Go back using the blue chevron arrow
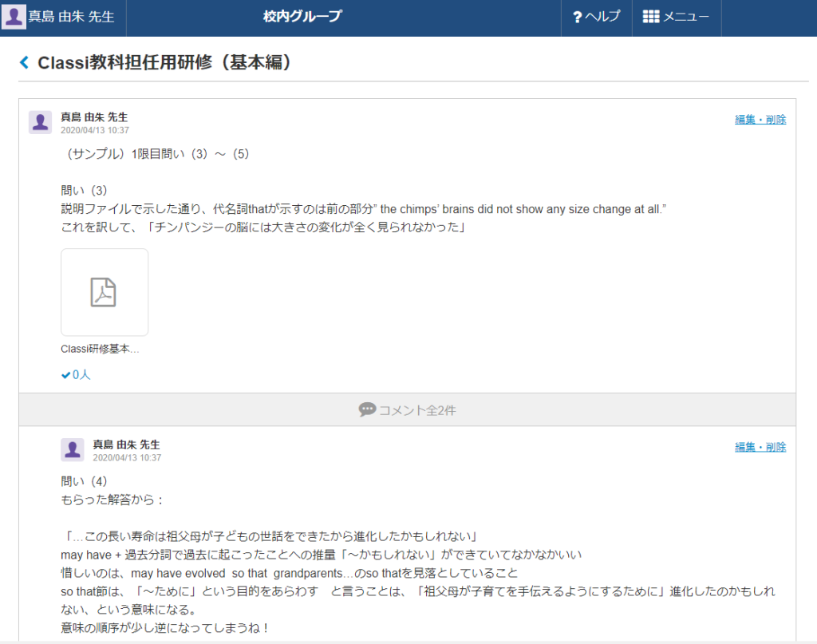817x644 pixels. pos(24,63)
